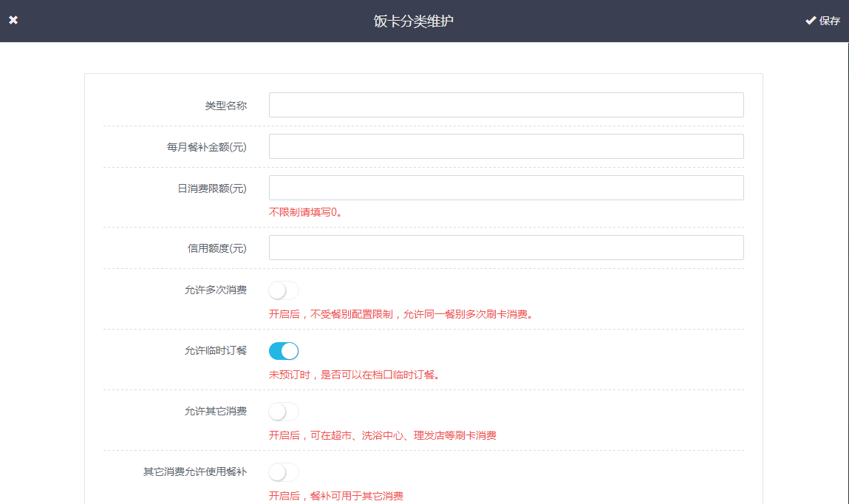Click the hint about 同一餐别多次刷卡消费
Viewport: 849px width, 504px height.
click(400, 314)
